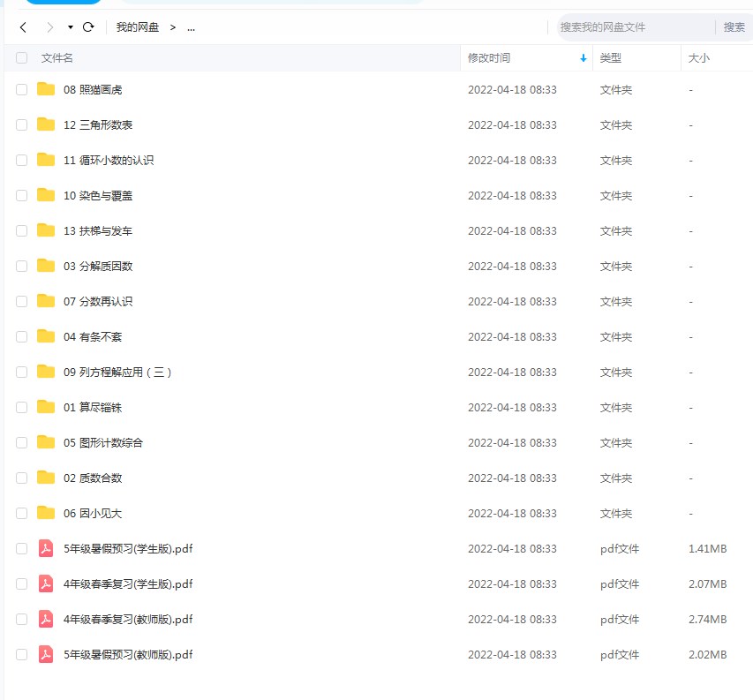
Task: Check the box for 03 分解质因数
Action: [x=21, y=266]
